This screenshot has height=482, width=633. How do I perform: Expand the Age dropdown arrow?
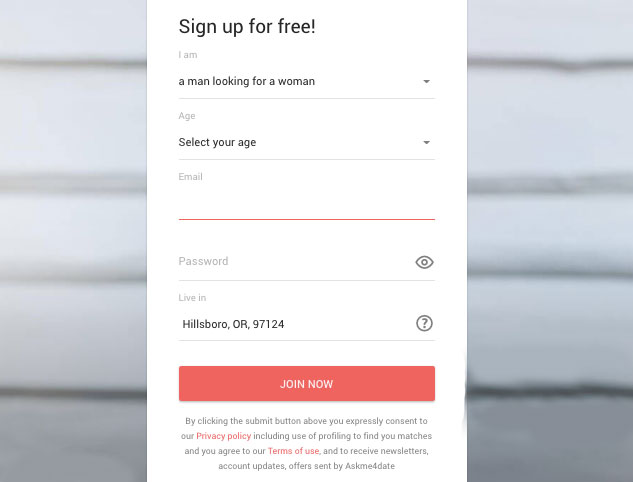click(426, 143)
